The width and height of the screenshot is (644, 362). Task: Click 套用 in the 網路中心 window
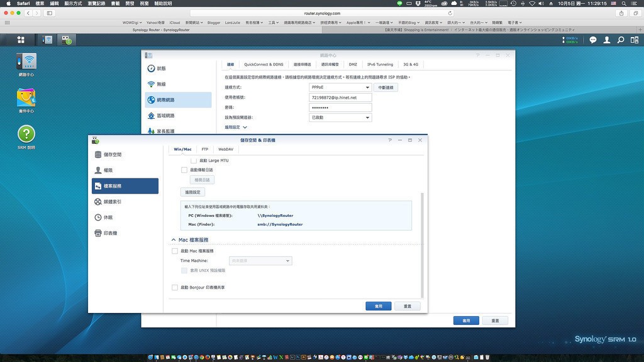click(x=466, y=321)
